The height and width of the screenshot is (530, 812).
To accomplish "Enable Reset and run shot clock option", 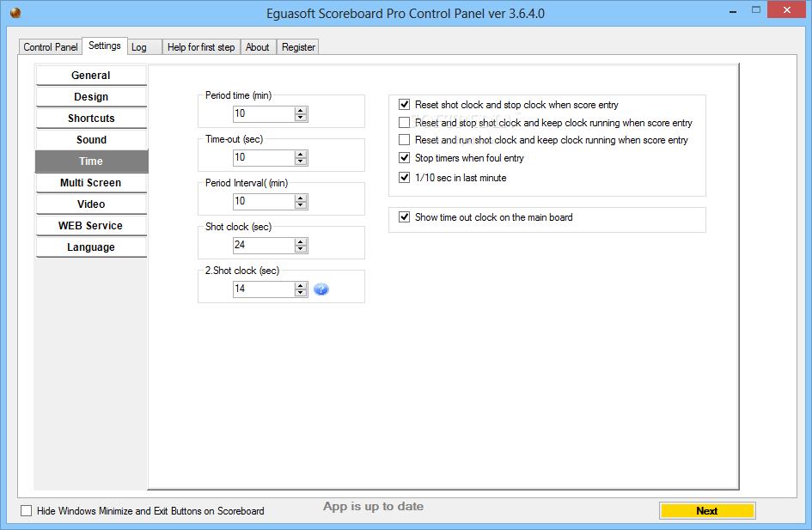I will point(405,140).
